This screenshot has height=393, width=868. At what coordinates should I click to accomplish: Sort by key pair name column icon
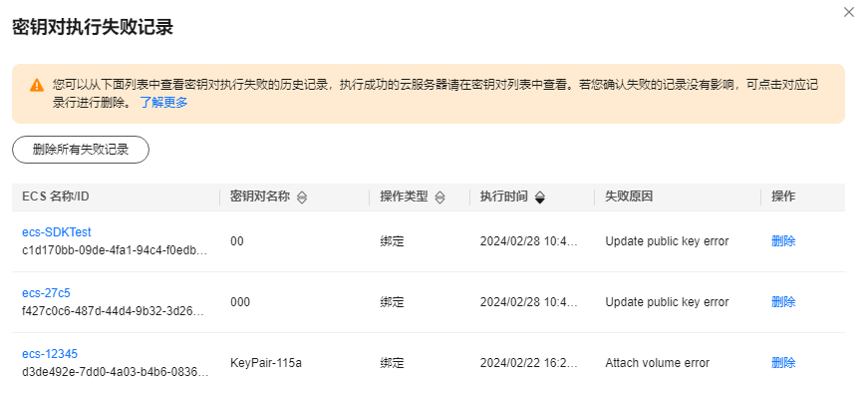tap(302, 197)
